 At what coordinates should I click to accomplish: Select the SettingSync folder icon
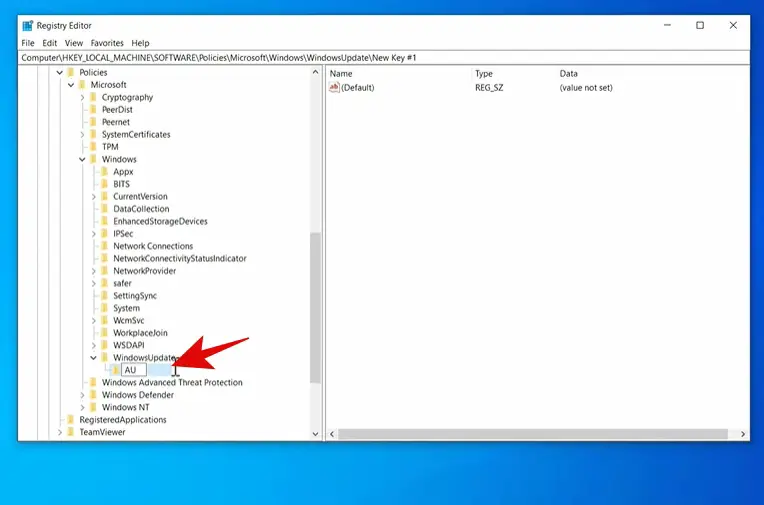click(104, 296)
